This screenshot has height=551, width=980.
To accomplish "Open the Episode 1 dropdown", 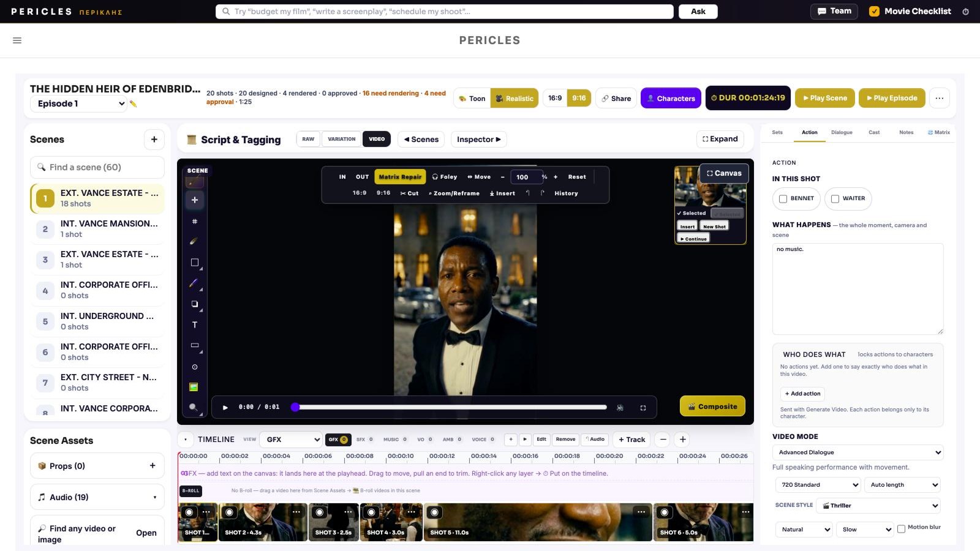I will (x=79, y=103).
